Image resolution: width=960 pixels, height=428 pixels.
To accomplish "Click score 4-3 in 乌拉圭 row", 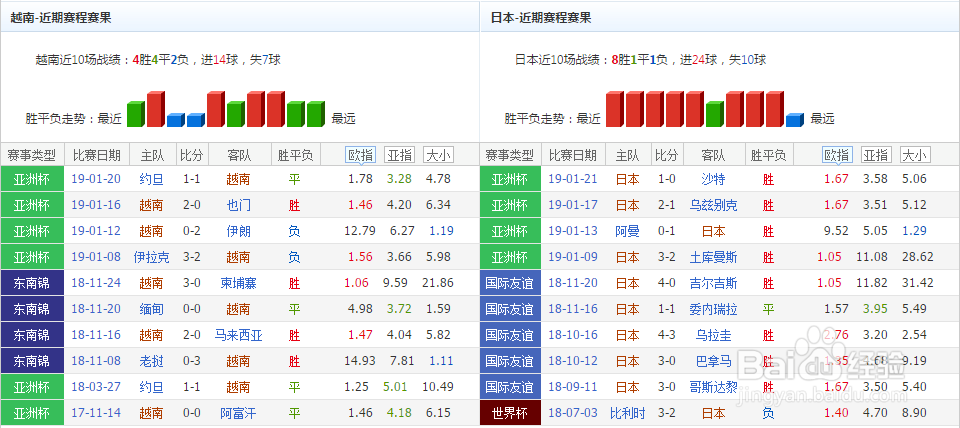I will point(667,335).
